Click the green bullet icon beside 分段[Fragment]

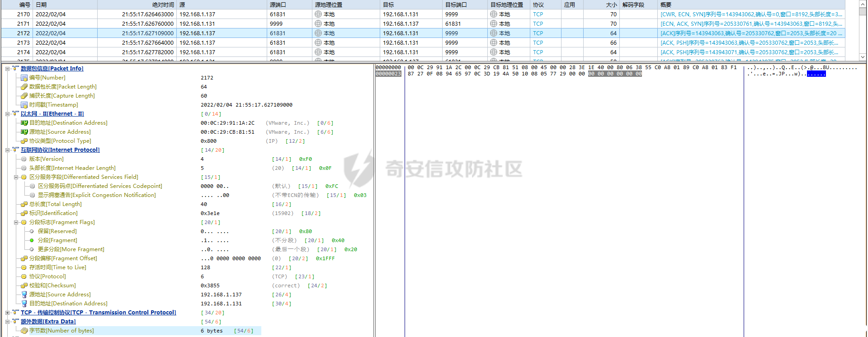(32, 240)
